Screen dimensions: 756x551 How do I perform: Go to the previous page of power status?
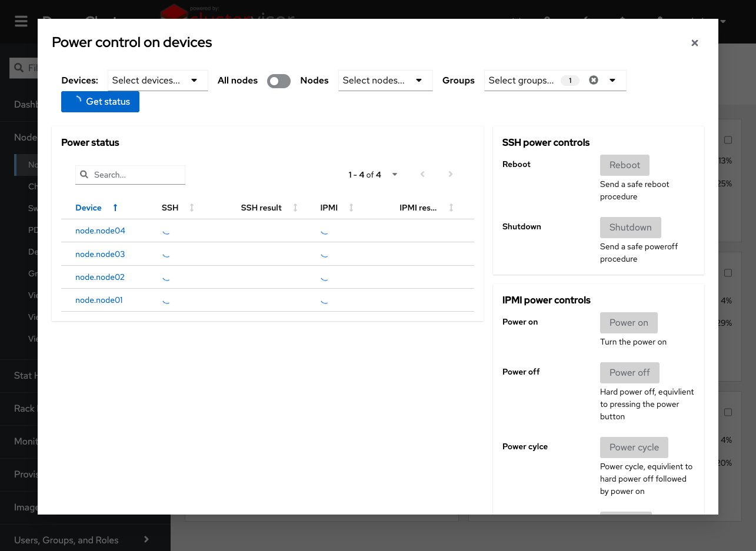point(422,174)
